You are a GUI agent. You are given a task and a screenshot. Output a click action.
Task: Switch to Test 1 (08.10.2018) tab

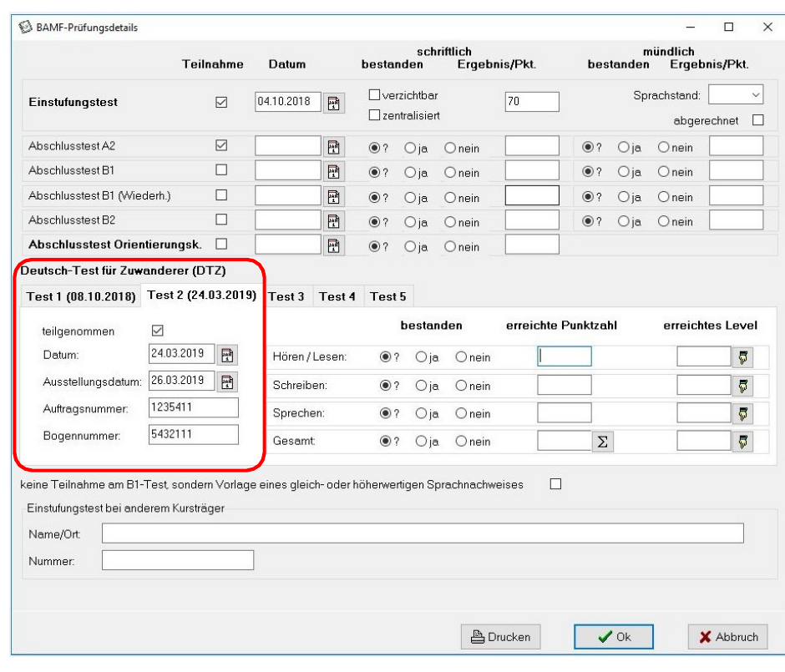click(81, 296)
